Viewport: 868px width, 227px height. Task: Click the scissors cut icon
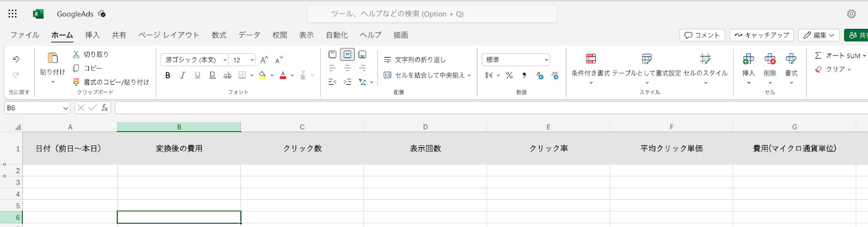tap(76, 54)
